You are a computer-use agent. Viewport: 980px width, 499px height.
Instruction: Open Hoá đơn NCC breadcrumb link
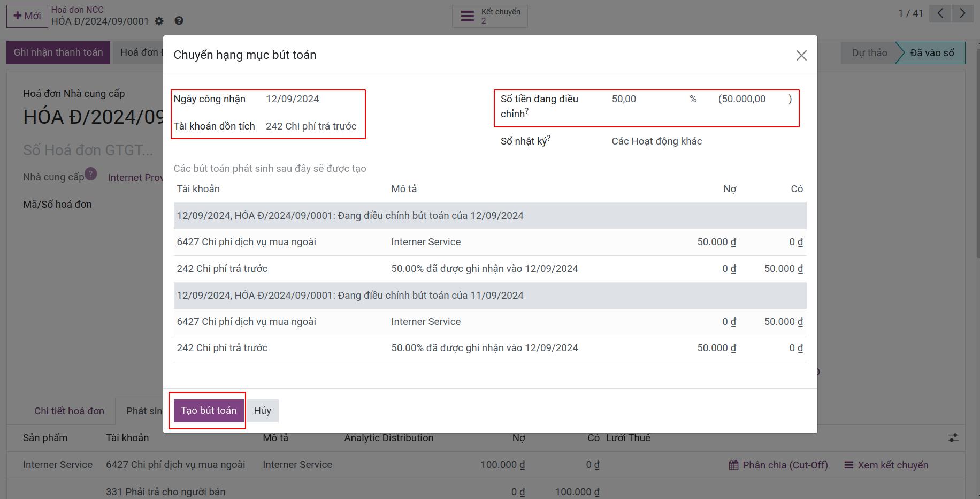pos(78,10)
